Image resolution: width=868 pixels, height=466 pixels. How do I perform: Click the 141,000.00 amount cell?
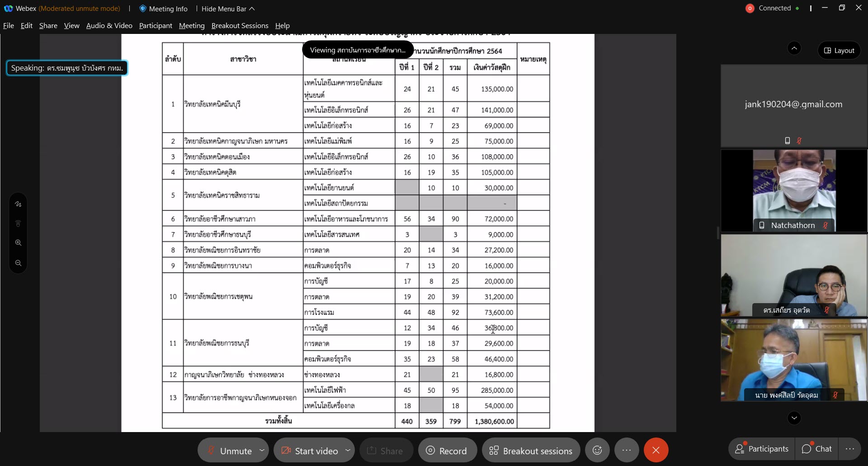click(492, 110)
